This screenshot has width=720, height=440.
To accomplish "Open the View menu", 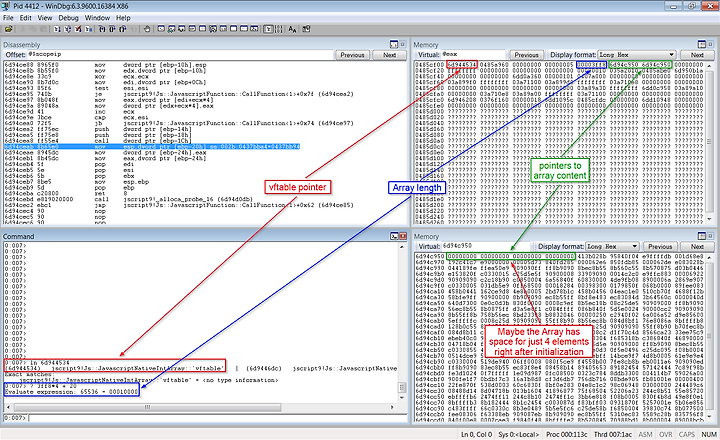I will (x=45, y=18).
